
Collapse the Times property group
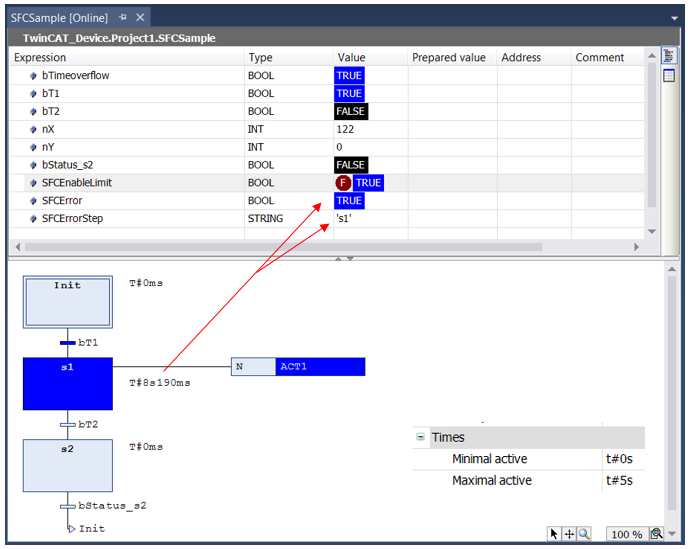click(420, 437)
